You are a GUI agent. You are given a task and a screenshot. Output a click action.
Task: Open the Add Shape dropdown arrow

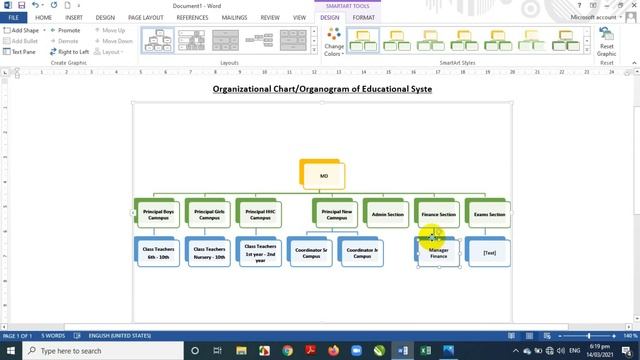point(44,30)
